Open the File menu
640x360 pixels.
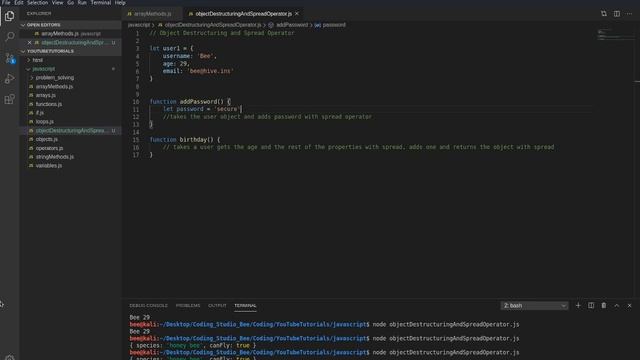pos(6,2)
